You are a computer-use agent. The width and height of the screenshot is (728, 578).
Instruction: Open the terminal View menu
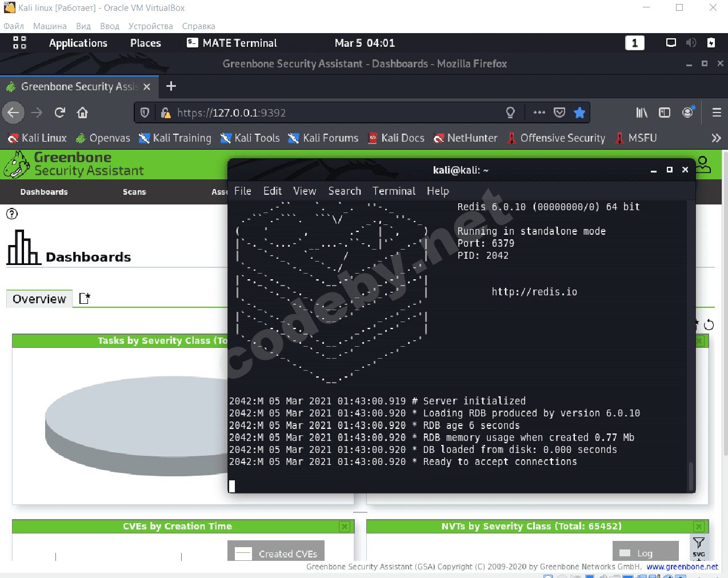pyautogui.click(x=305, y=191)
